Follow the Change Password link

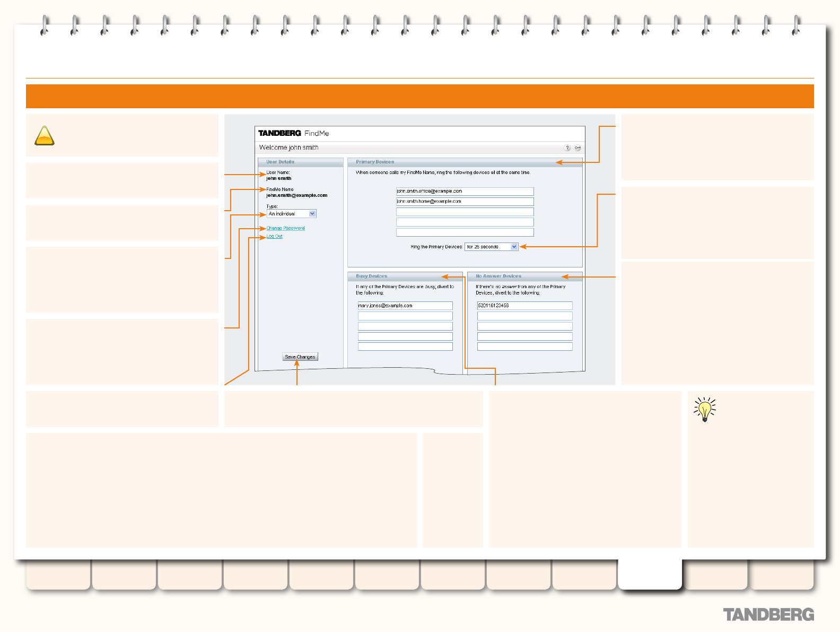285,228
